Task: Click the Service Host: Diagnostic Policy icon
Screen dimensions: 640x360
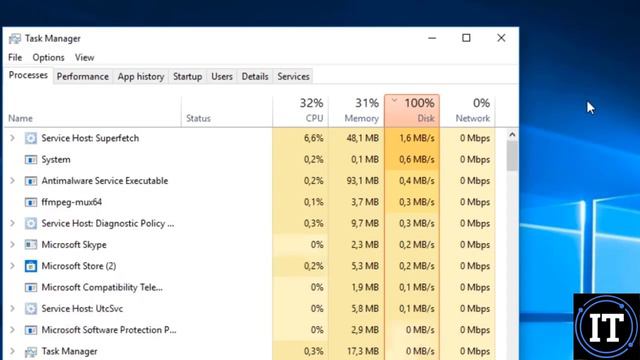Action: coord(31,223)
